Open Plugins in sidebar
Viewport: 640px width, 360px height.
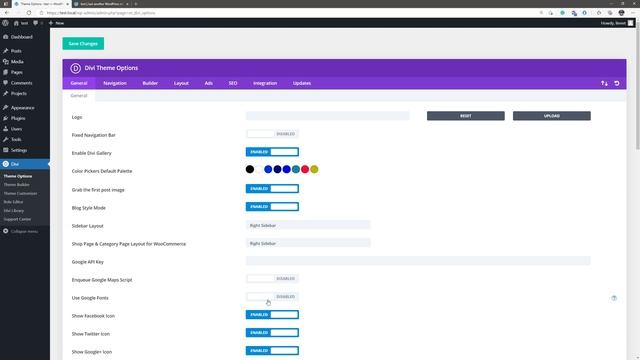[x=18, y=118]
